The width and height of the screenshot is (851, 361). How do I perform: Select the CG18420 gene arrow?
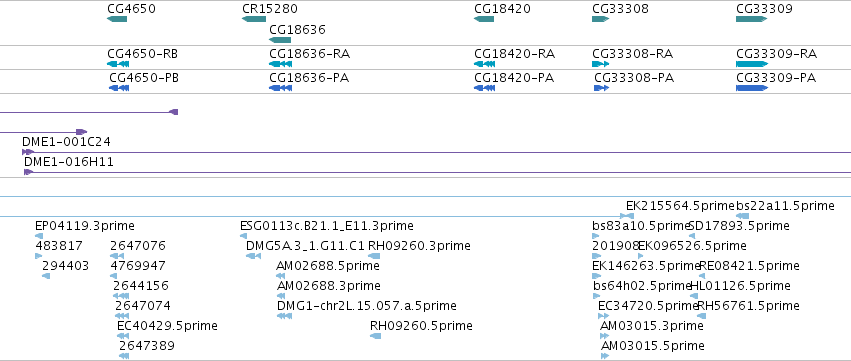tap(484, 19)
